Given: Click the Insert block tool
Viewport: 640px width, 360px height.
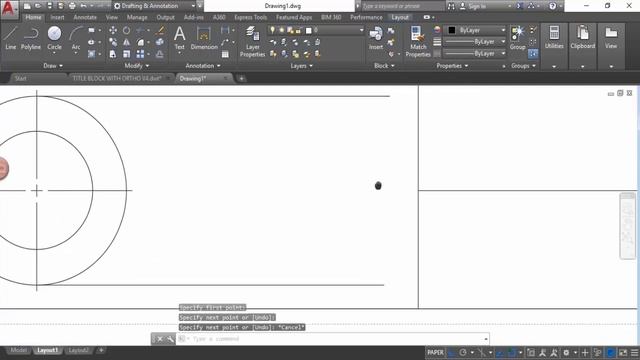Looking at the screenshot, I should click(x=376, y=38).
